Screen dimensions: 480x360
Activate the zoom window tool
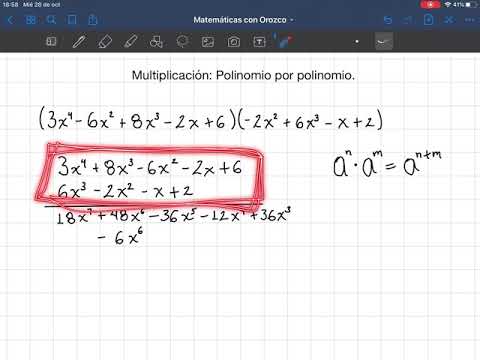(51, 41)
